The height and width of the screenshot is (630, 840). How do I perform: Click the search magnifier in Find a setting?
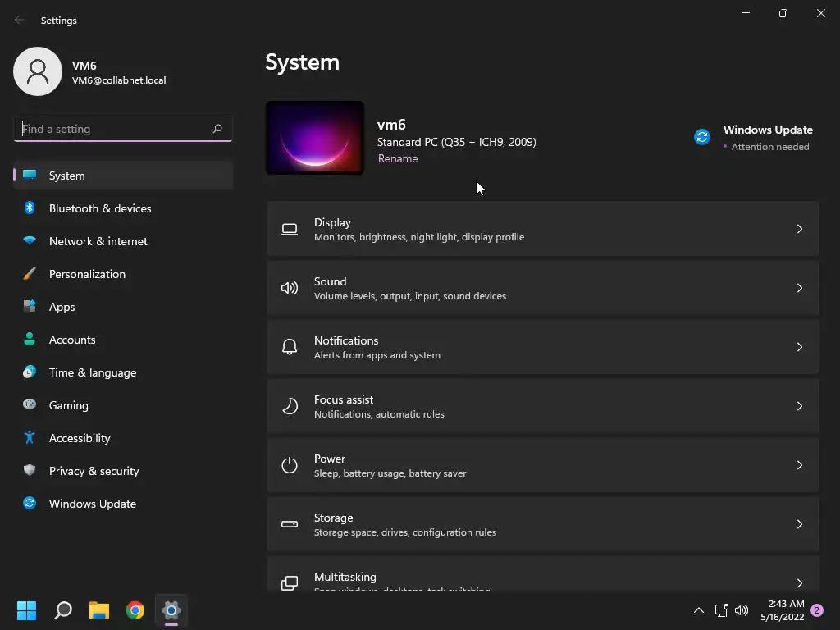click(x=217, y=129)
